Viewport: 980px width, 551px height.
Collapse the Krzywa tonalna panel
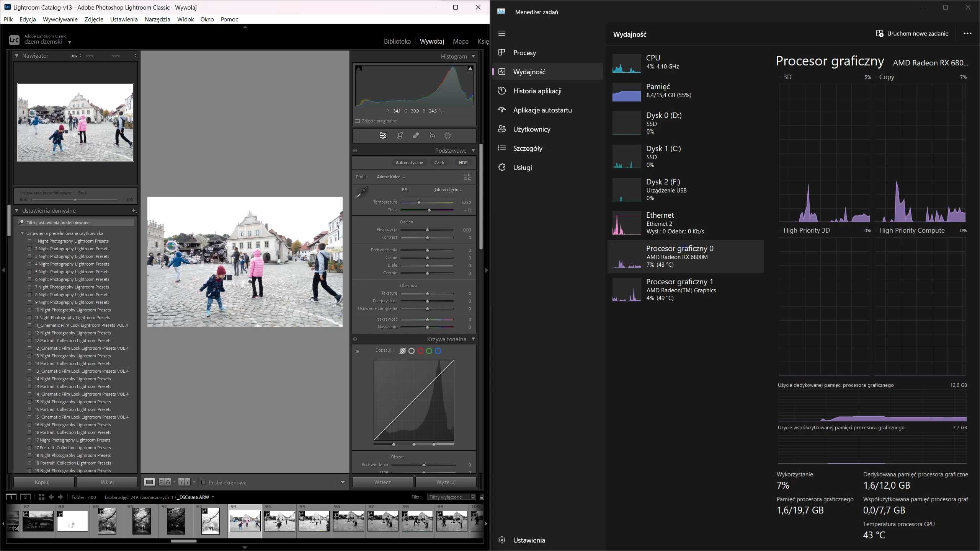tap(473, 339)
